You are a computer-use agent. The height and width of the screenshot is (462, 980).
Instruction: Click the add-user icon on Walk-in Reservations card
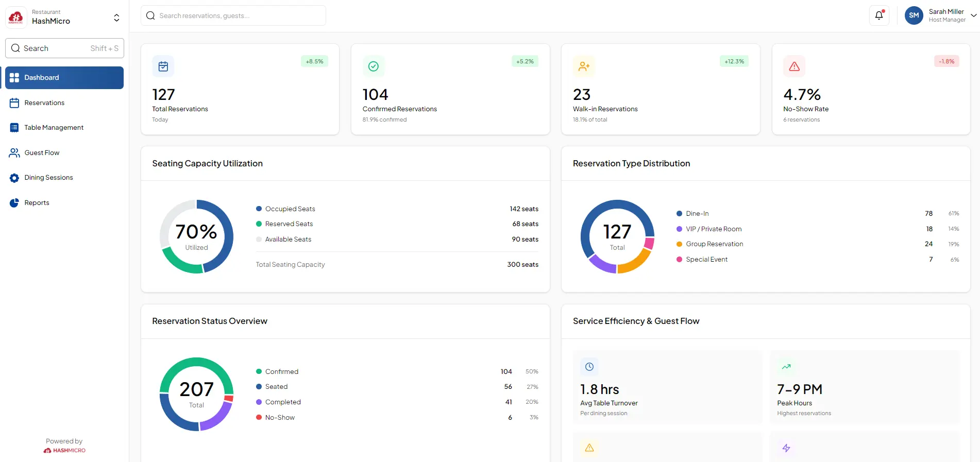[x=584, y=66]
